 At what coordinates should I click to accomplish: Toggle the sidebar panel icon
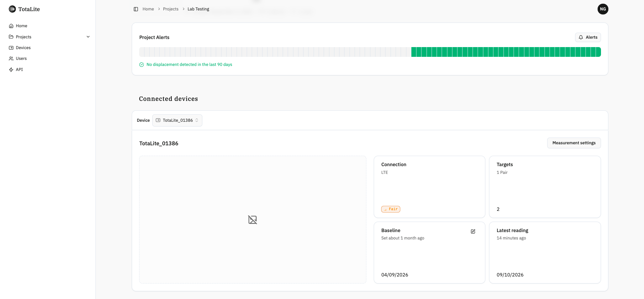pos(136,9)
